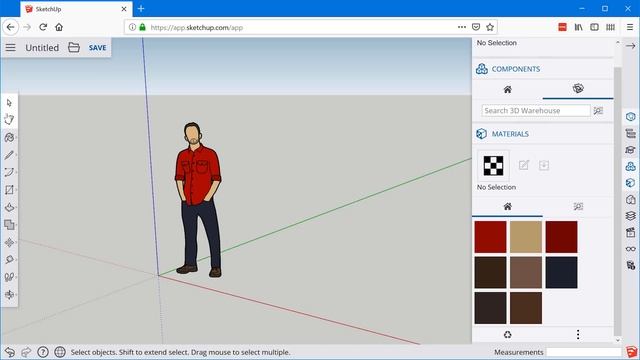Switch to Materials in-model home tab
Image resolution: width=640 pixels, height=360 pixels.
click(x=507, y=207)
